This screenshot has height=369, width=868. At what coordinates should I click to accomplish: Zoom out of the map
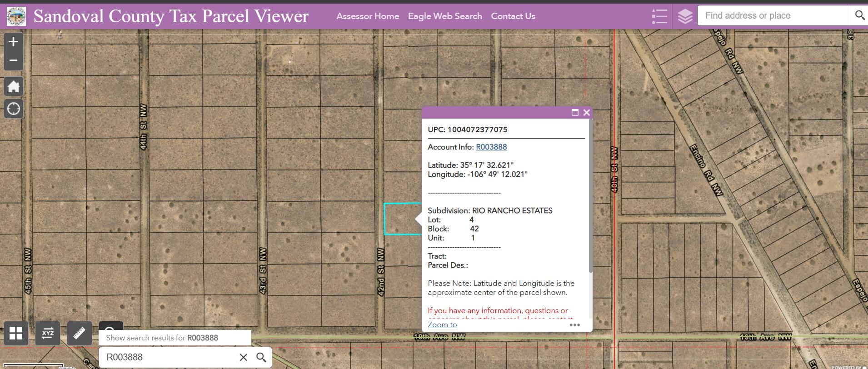pos(14,60)
